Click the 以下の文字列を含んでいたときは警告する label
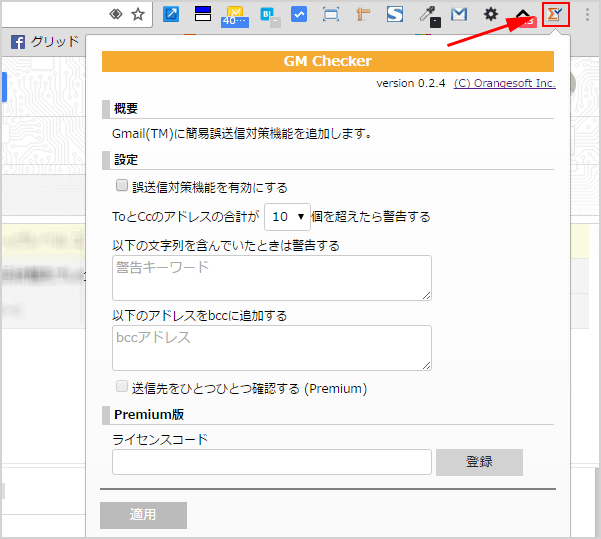Viewport: 601px width, 539px height. tap(226, 245)
